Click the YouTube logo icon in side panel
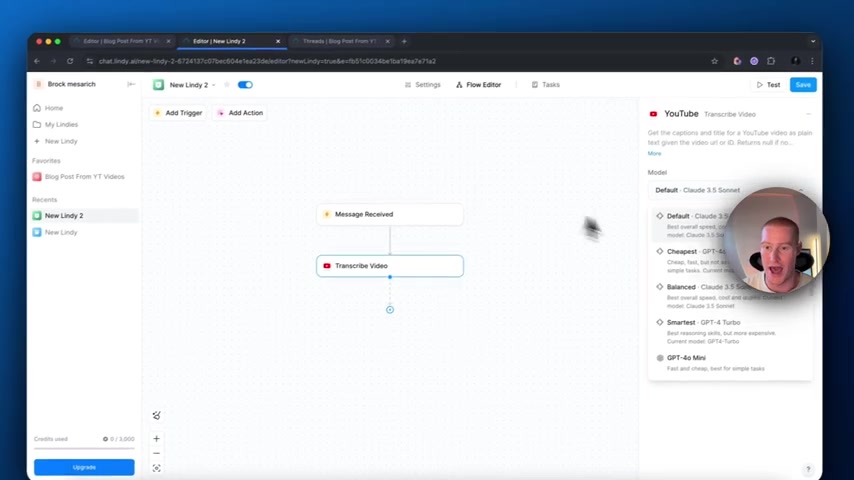The width and height of the screenshot is (854, 480). 653,114
